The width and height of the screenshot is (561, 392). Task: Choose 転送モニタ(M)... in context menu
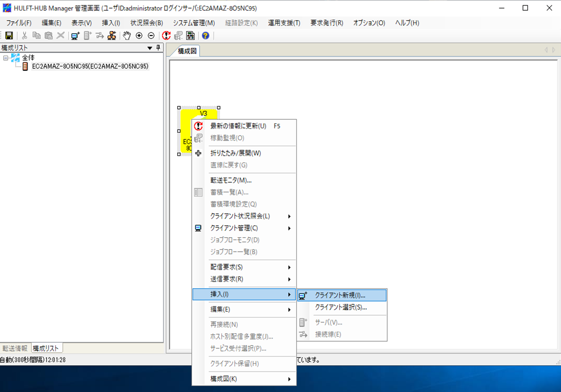tap(244, 180)
